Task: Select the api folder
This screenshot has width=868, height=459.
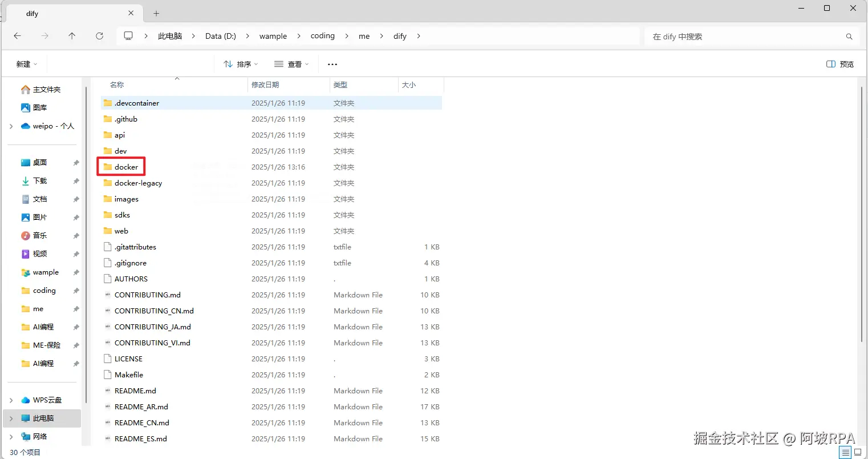Action: coord(271,135)
